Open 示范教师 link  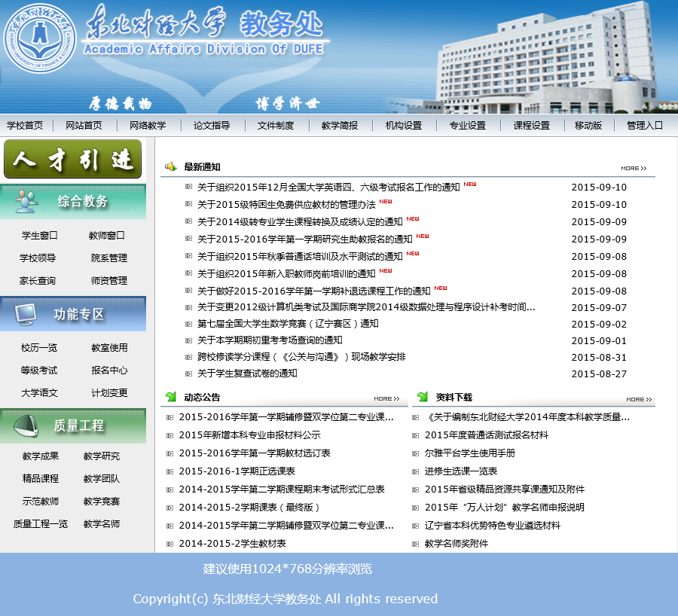(x=41, y=502)
